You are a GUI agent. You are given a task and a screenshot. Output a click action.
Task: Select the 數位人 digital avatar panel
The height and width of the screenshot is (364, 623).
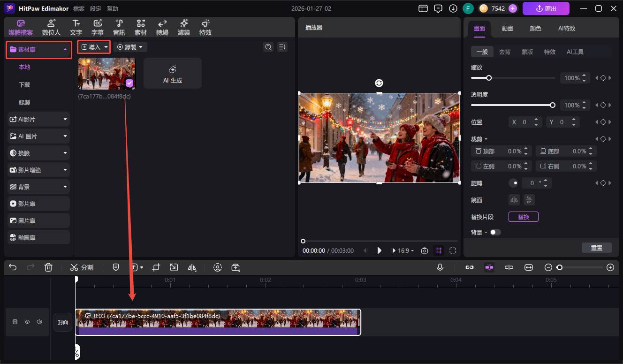click(x=51, y=26)
